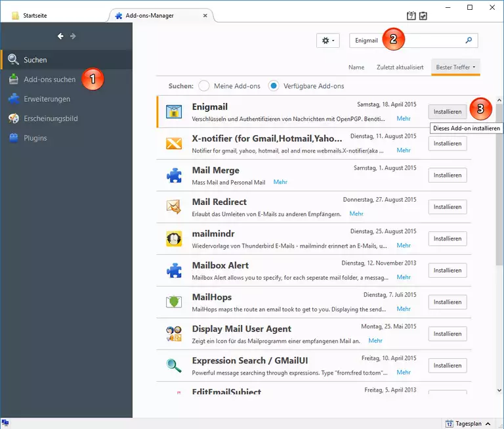504x429 pixels.
Task: Click the Tagesplan calendar icon in status bar
Action: [450, 424]
